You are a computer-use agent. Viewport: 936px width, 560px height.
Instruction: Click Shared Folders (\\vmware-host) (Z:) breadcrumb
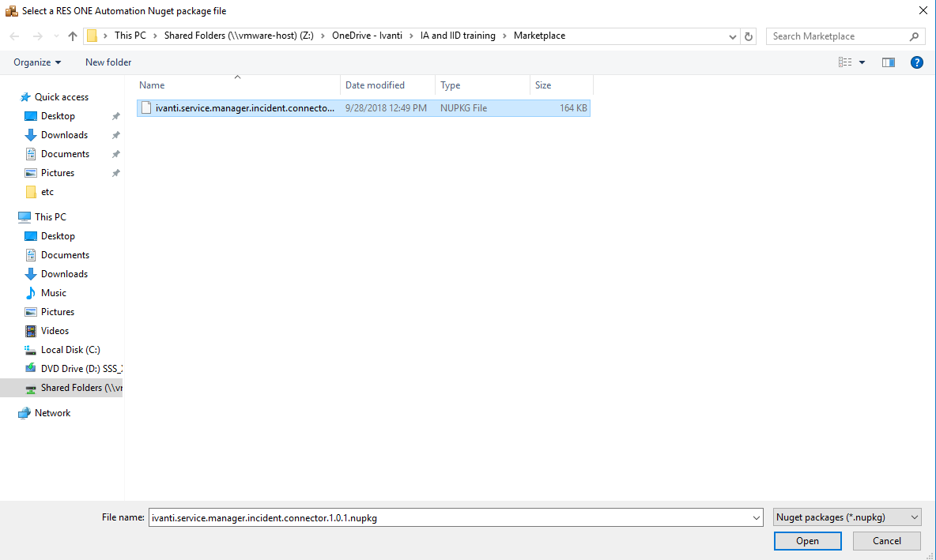239,36
